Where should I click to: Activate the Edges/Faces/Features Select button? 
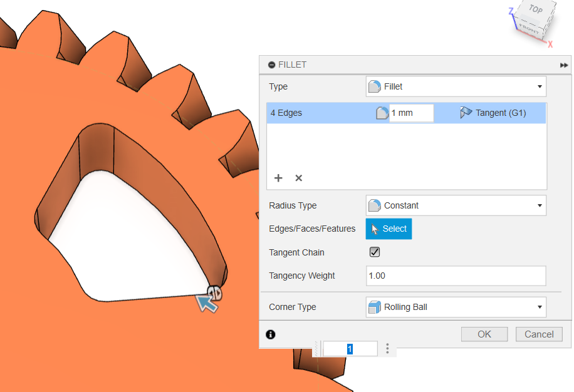[x=389, y=229]
